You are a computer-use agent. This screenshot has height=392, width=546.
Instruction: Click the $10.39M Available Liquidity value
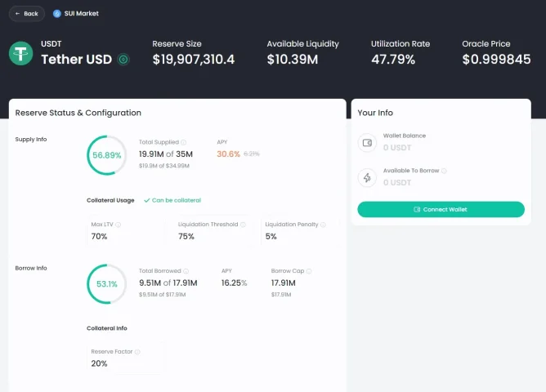[293, 60]
